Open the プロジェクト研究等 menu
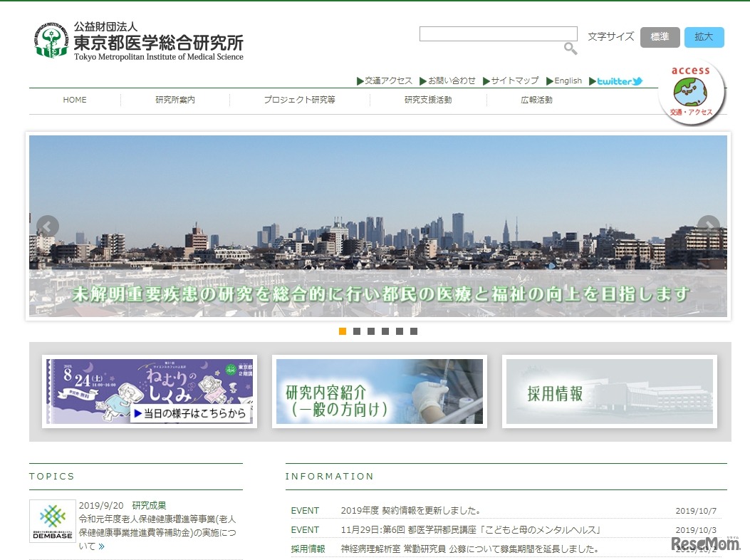Image resolution: width=750 pixels, height=560 pixels. (x=301, y=100)
